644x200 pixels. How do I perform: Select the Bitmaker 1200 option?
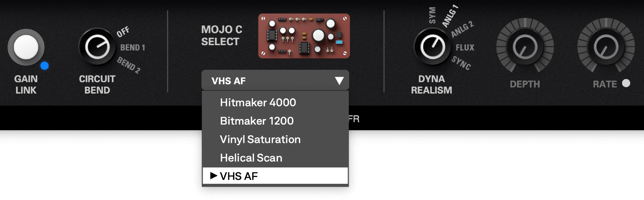pos(257,121)
